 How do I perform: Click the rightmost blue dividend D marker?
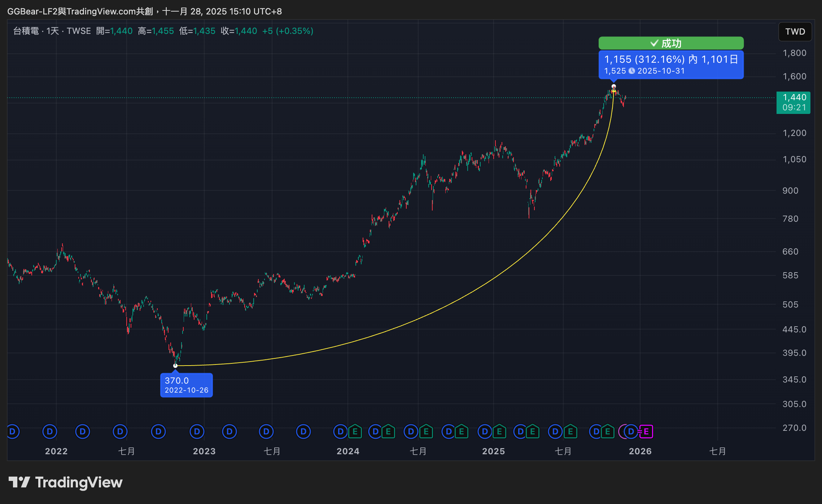(631, 432)
